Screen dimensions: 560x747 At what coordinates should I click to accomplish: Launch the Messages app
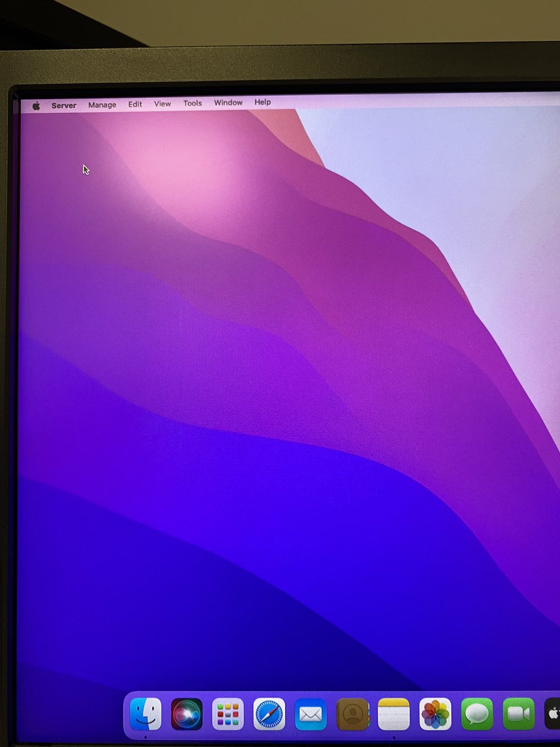[x=477, y=714]
